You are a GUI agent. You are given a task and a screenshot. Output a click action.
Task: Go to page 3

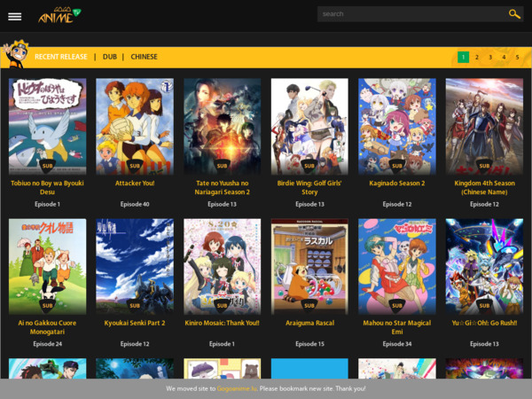coord(490,57)
